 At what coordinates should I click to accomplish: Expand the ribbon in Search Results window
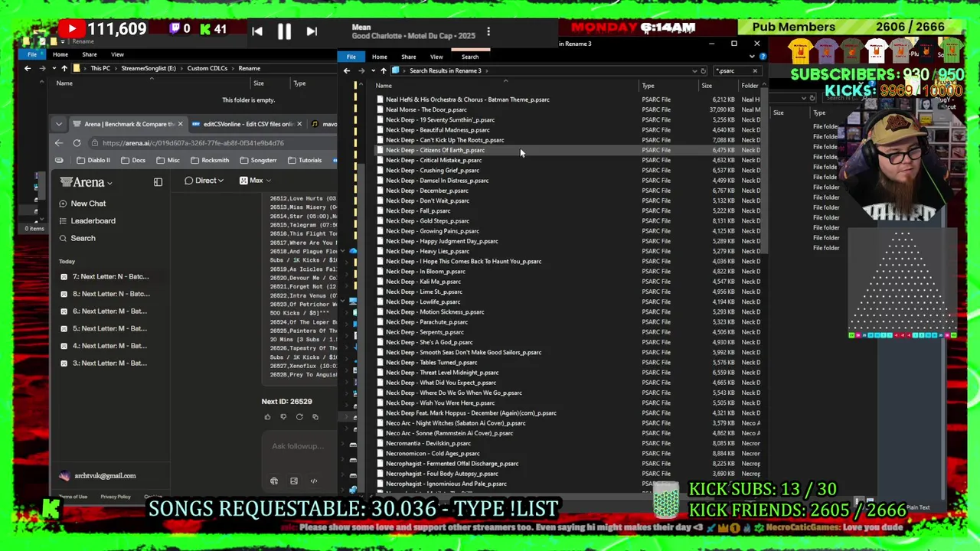752,57
